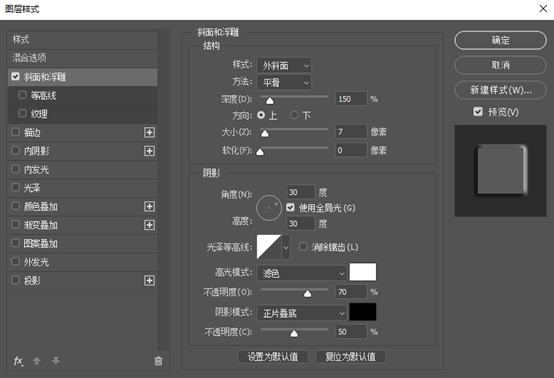Click the delete effect trash icon
The image size is (554, 378).
(x=158, y=361)
